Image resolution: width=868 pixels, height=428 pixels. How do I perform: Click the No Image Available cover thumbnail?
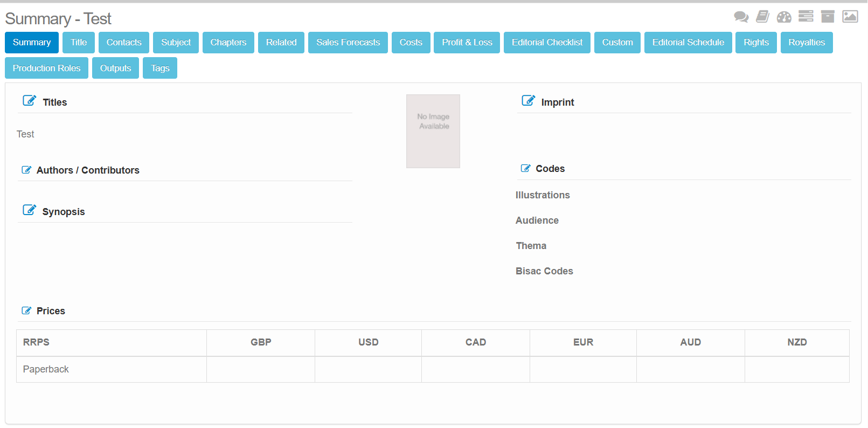(433, 131)
